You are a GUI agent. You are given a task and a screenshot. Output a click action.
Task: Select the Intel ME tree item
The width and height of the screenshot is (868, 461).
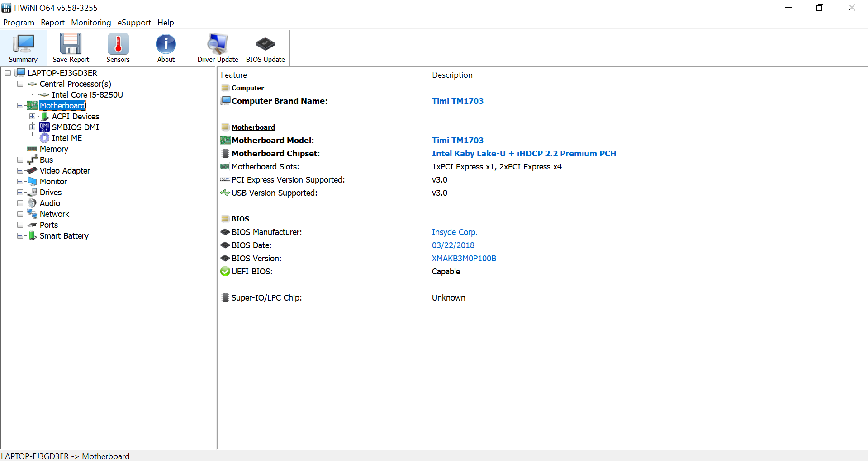67,138
